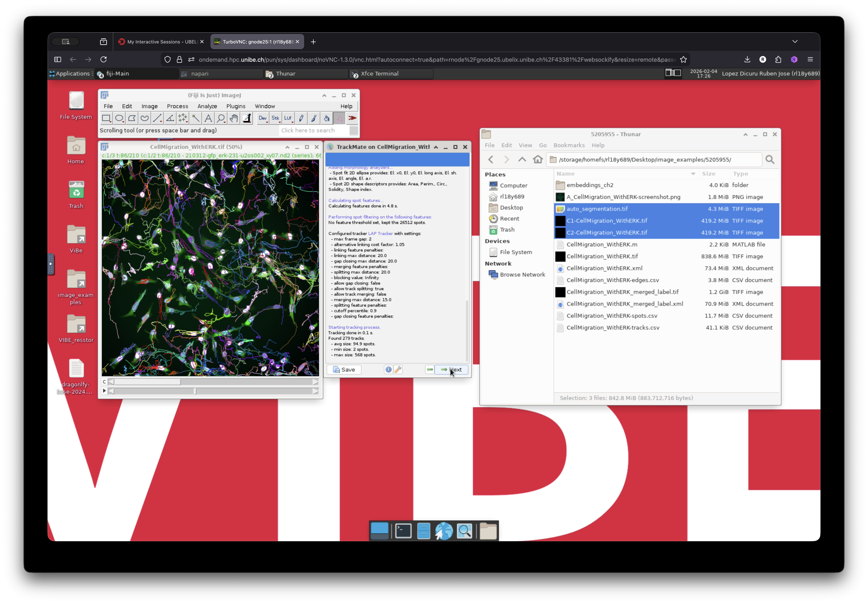The width and height of the screenshot is (868, 604).
Task: Click TrackMate green back arrow
Action: tap(430, 370)
